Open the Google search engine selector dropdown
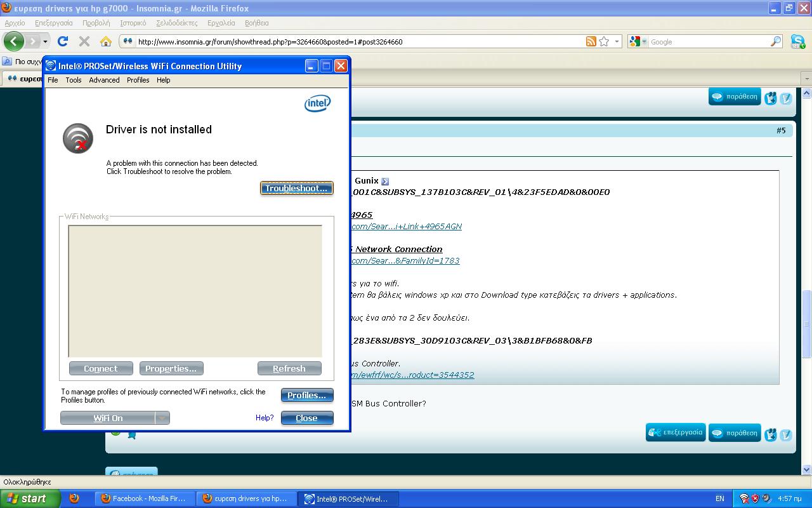 638,41
